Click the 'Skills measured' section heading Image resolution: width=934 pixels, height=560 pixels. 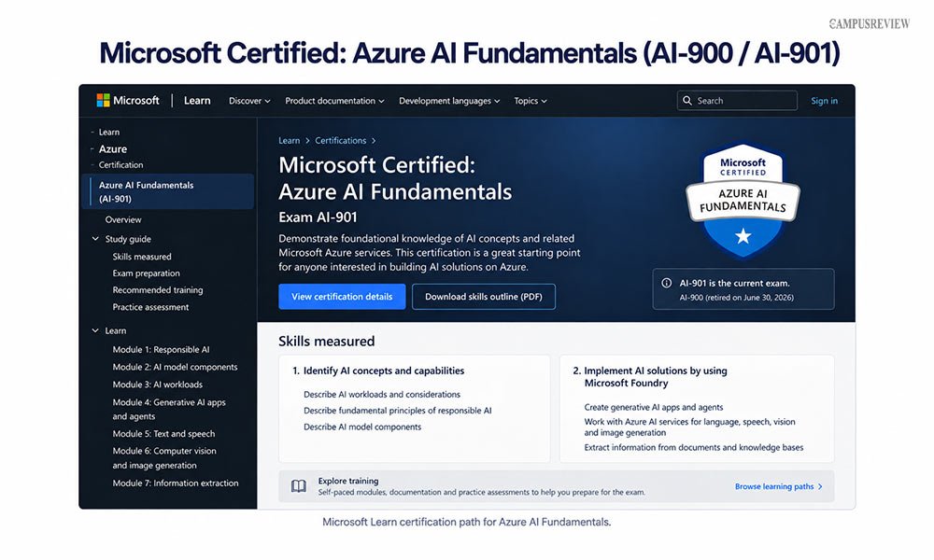tap(326, 341)
